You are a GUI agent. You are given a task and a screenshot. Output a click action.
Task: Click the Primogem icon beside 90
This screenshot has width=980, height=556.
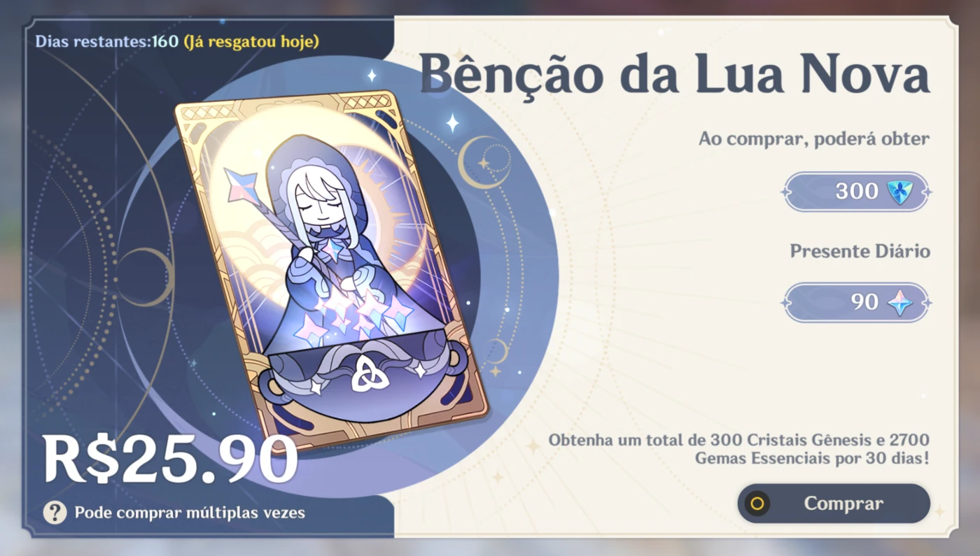pos(900,302)
